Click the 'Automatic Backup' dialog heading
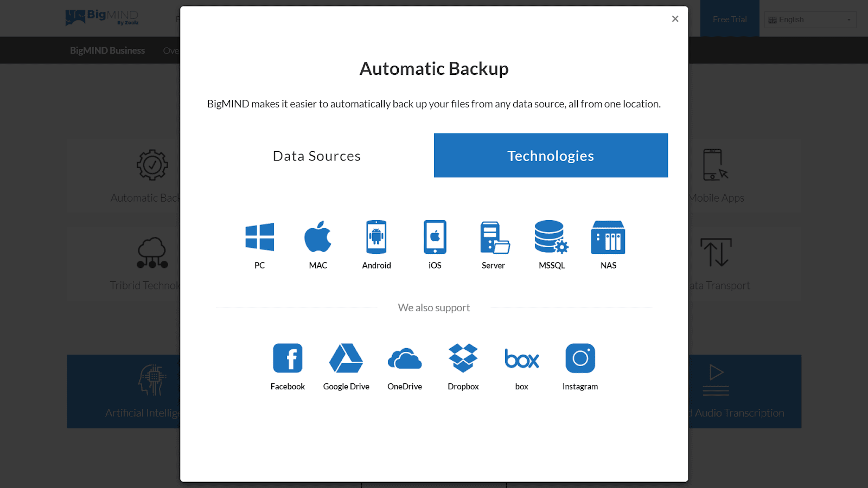The image size is (868, 488). click(434, 69)
